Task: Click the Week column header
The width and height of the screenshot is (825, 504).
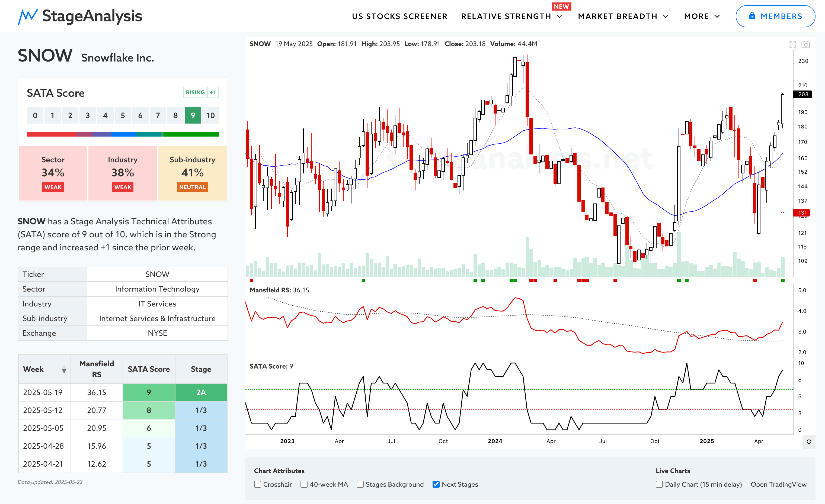Action: (x=44, y=369)
